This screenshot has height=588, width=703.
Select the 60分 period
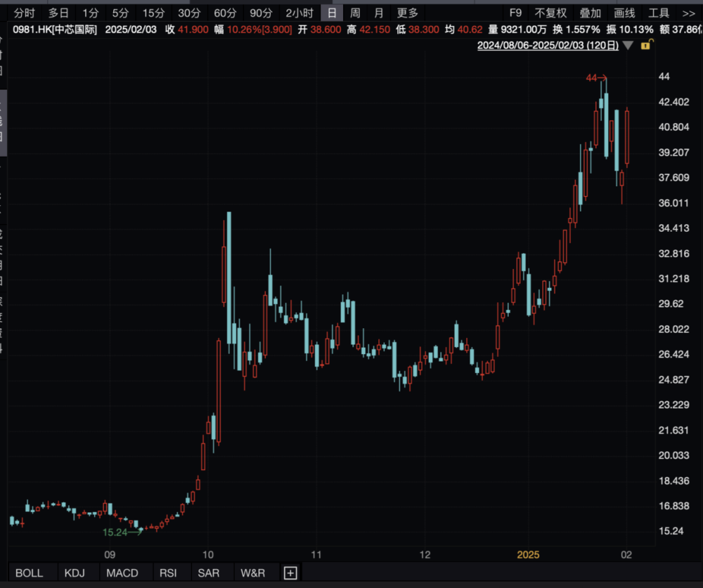click(225, 13)
